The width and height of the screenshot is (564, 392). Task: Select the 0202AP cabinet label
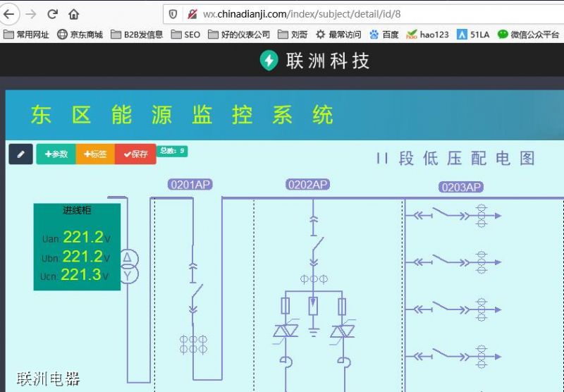[x=308, y=185]
